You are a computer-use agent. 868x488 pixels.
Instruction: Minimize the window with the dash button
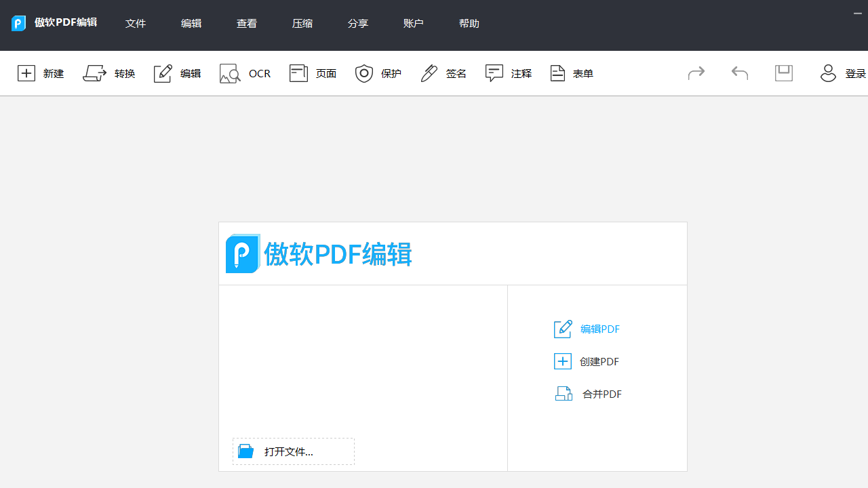click(858, 13)
